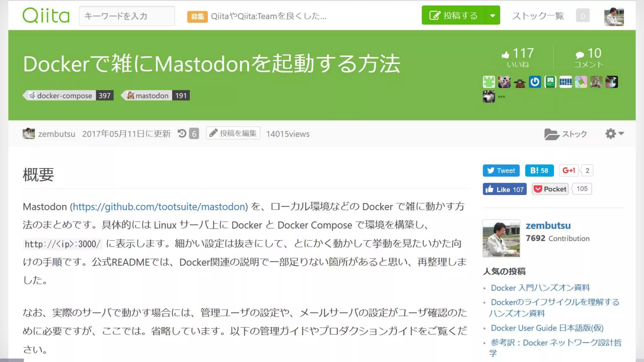The width and height of the screenshot is (644, 362).
Task: Open ストック一覧 in the header
Action: click(x=538, y=16)
